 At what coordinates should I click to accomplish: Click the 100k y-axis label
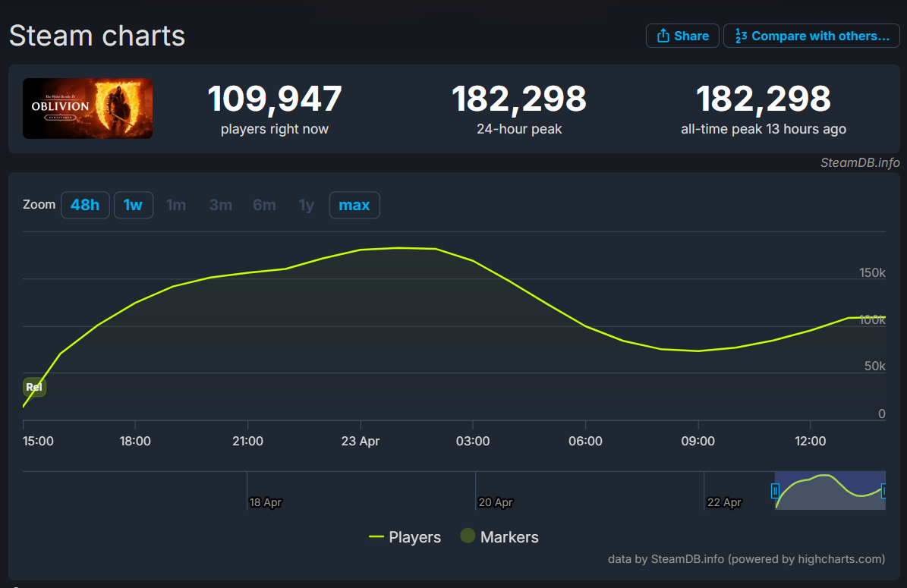coord(872,319)
